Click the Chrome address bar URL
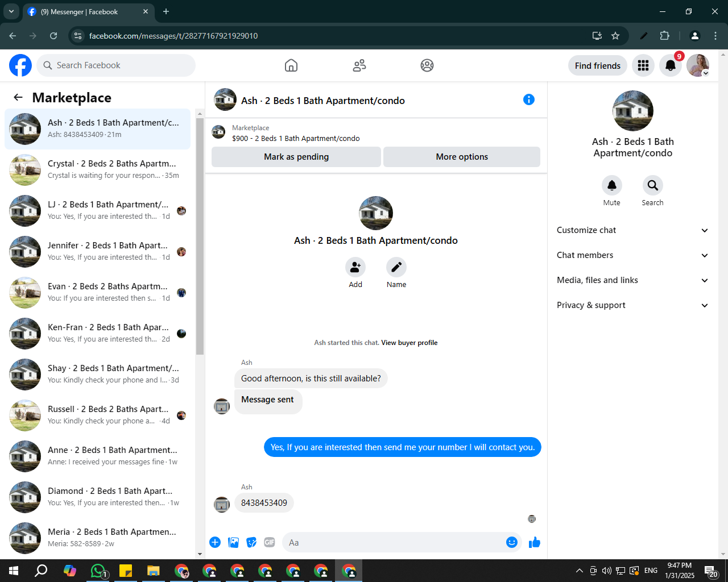 (173, 36)
